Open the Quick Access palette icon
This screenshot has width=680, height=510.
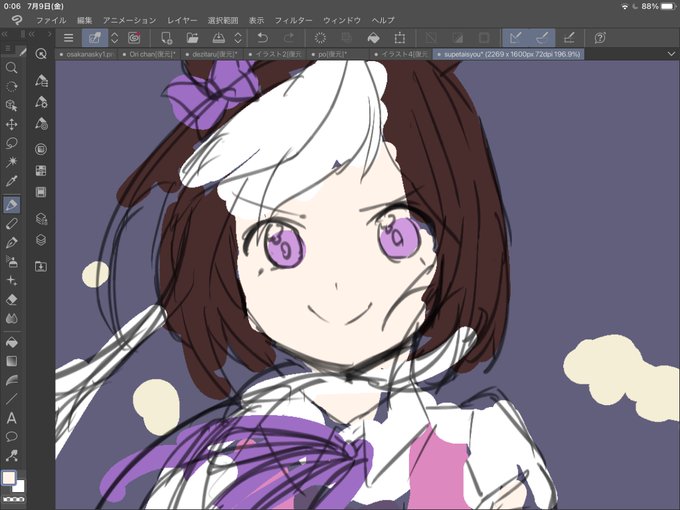coord(41,54)
